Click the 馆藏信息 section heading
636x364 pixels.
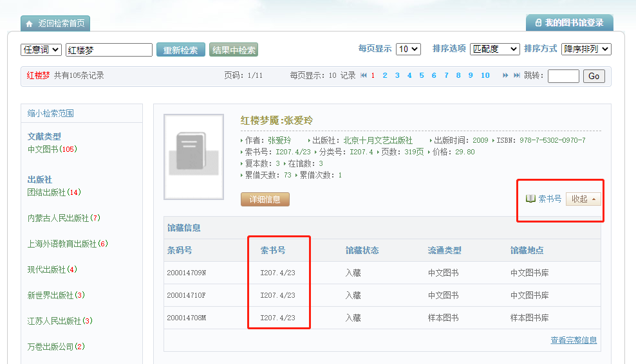tap(183, 228)
